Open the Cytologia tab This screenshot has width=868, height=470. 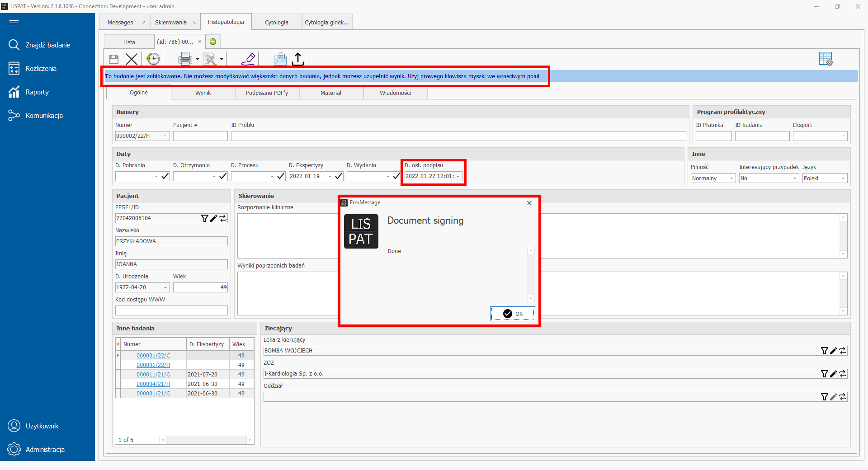point(276,23)
